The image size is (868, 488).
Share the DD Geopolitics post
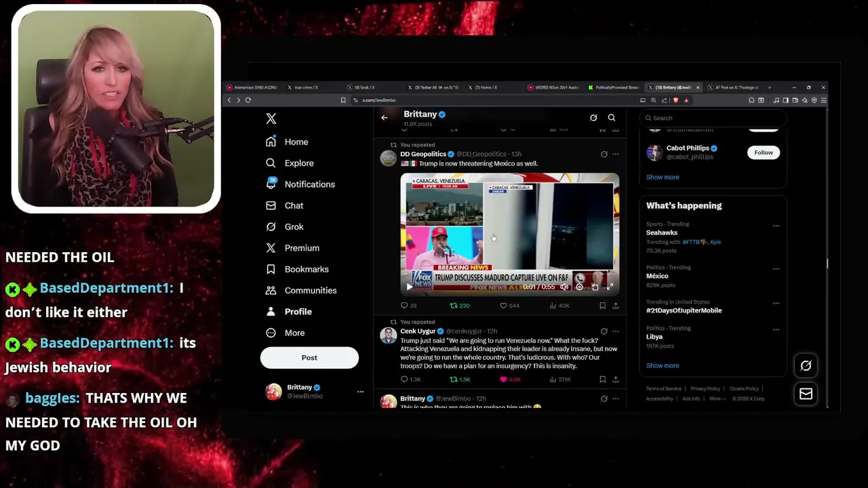616,306
